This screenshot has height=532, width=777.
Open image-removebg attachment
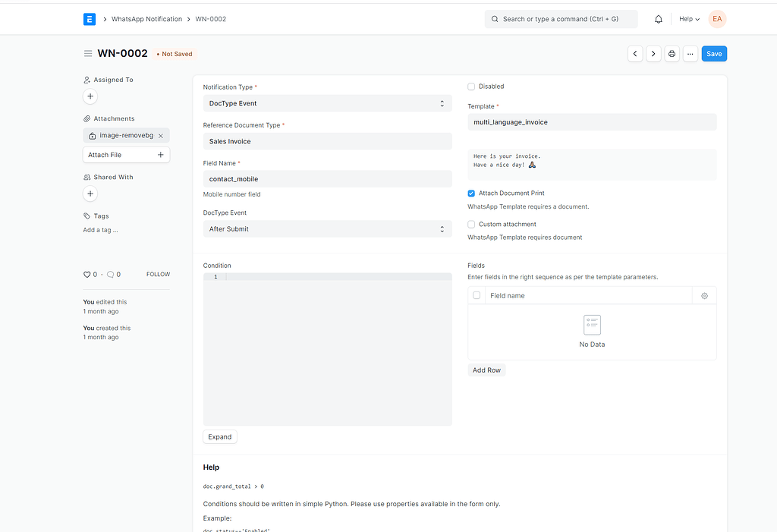[x=127, y=135]
